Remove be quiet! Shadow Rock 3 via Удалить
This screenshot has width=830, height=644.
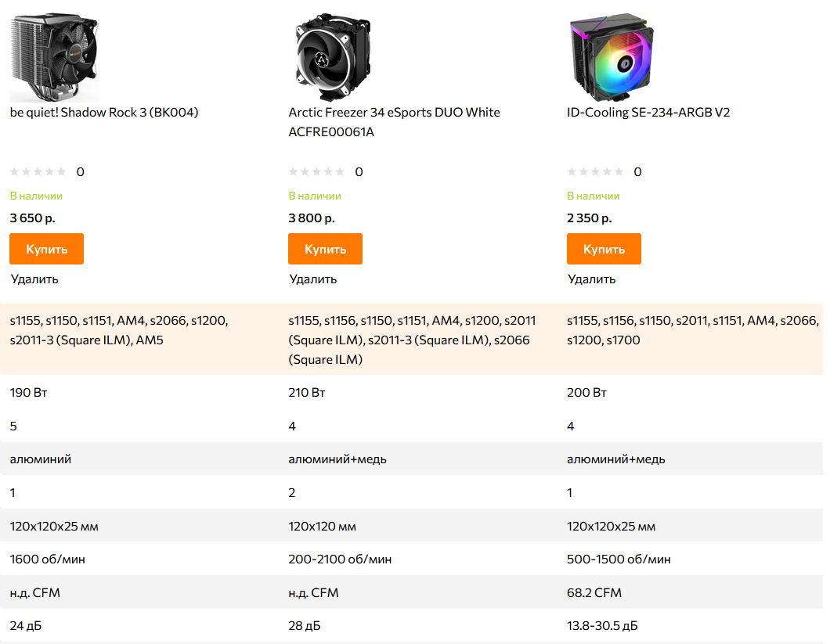[34, 279]
